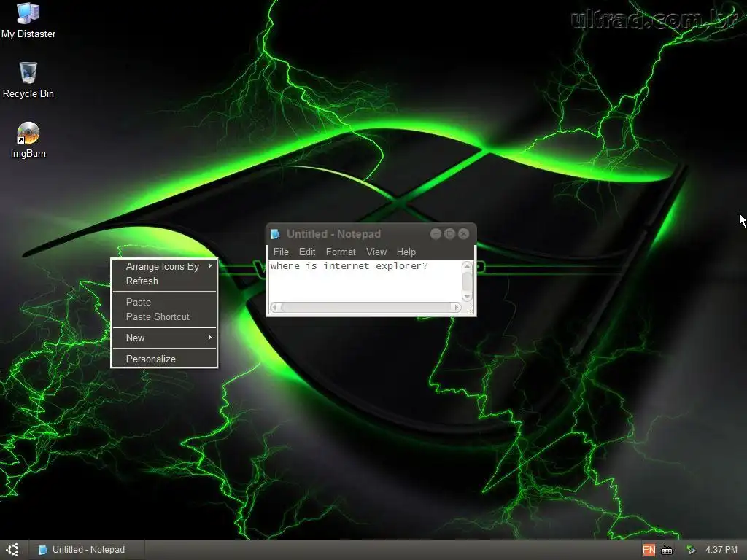
Task: Maximize the Notepad window
Action: click(449, 234)
